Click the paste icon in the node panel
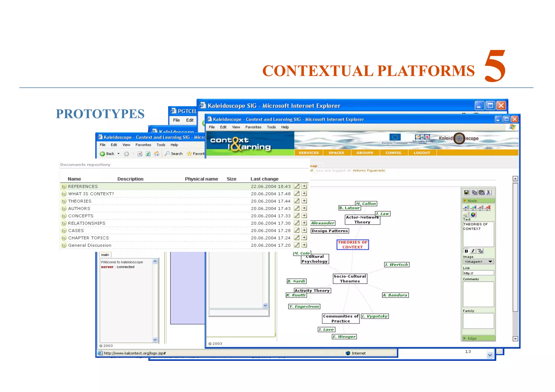Screen dimensions: 555x392 (x=482, y=192)
